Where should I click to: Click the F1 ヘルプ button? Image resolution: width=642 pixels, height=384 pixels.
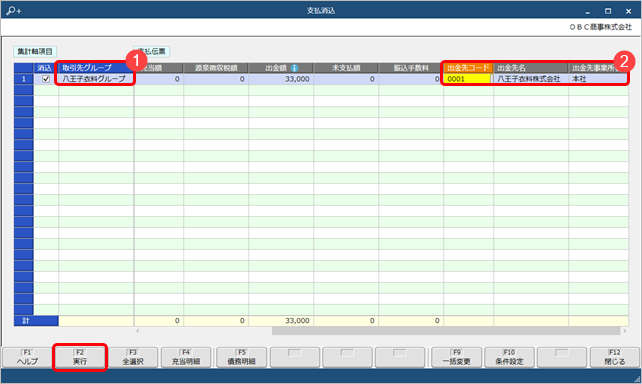[27, 357]
